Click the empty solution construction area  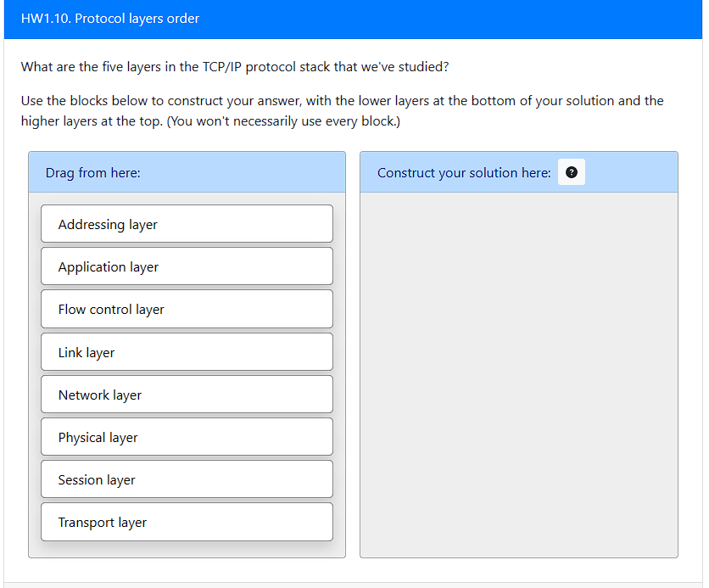[x=518, y=373]
